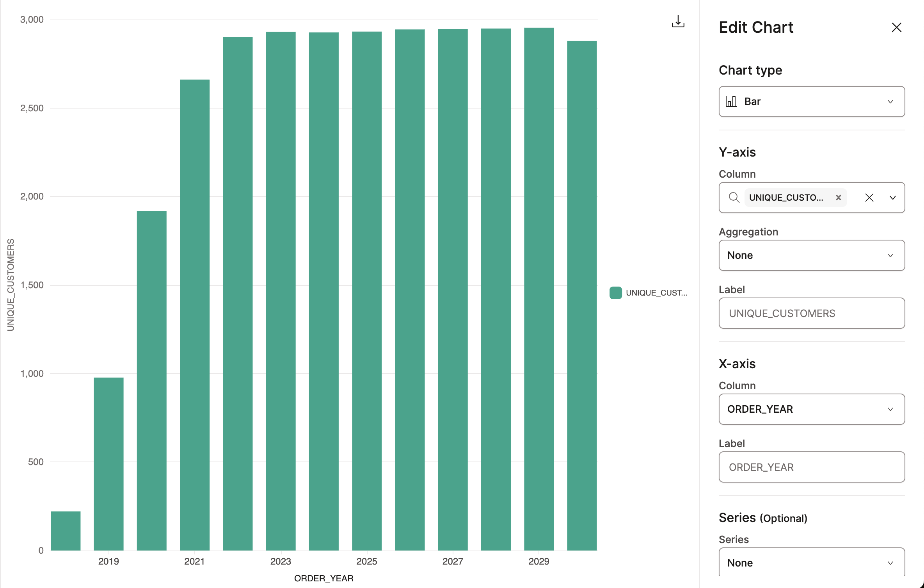Screen dimensions: 924x588
Task: Click the search magnifier in Y-axis column field
Action: (x=734, y=198)
